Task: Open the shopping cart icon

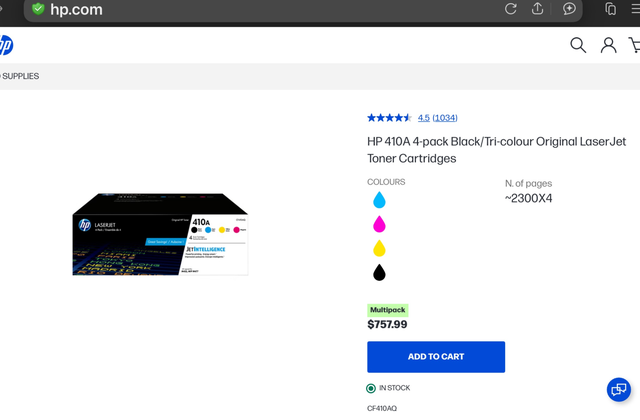Action: point(634,45)
